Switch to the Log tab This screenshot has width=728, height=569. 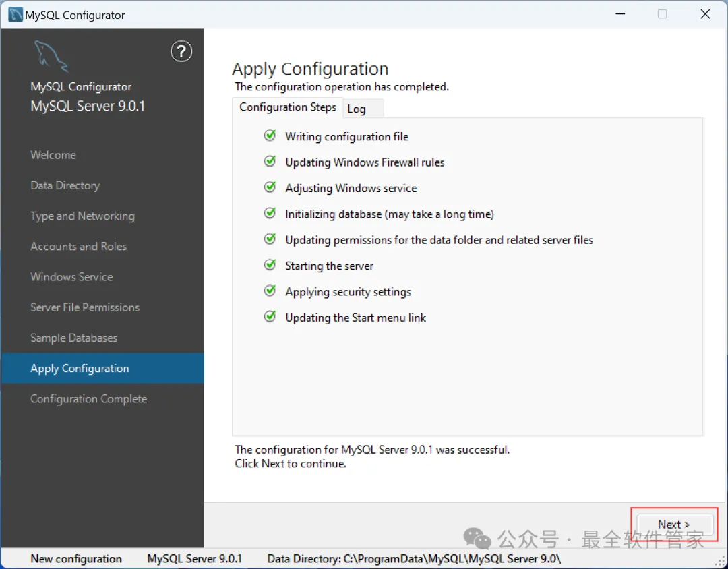pyautogui.click(x=363, y=109)
